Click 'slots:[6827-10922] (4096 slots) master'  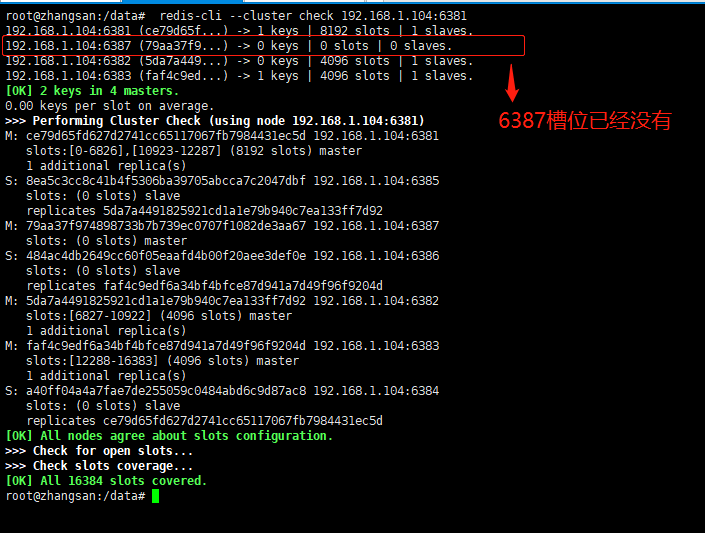(159, 316)
